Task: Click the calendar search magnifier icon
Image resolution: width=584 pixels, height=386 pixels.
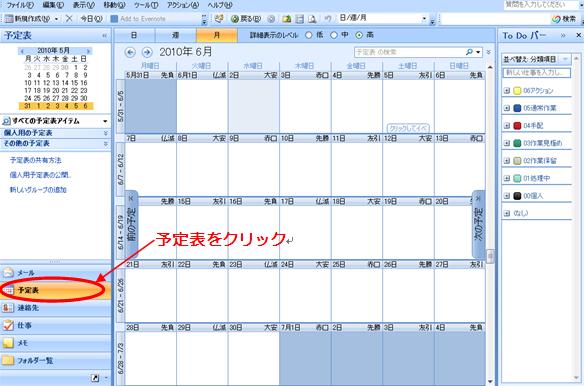Action: point(469,52)
